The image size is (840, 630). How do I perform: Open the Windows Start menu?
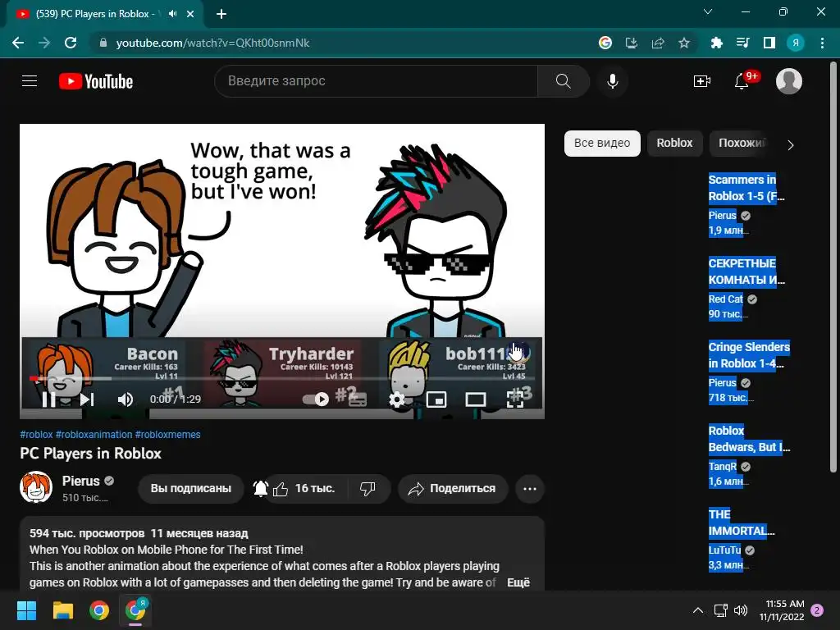point(26,610)
